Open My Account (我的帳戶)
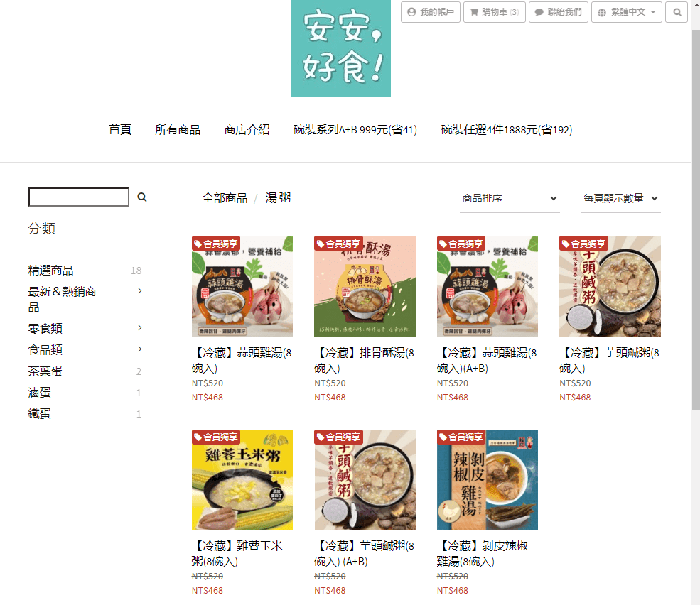The height and width of the screenshot is (605, 700). click(431, 13)
